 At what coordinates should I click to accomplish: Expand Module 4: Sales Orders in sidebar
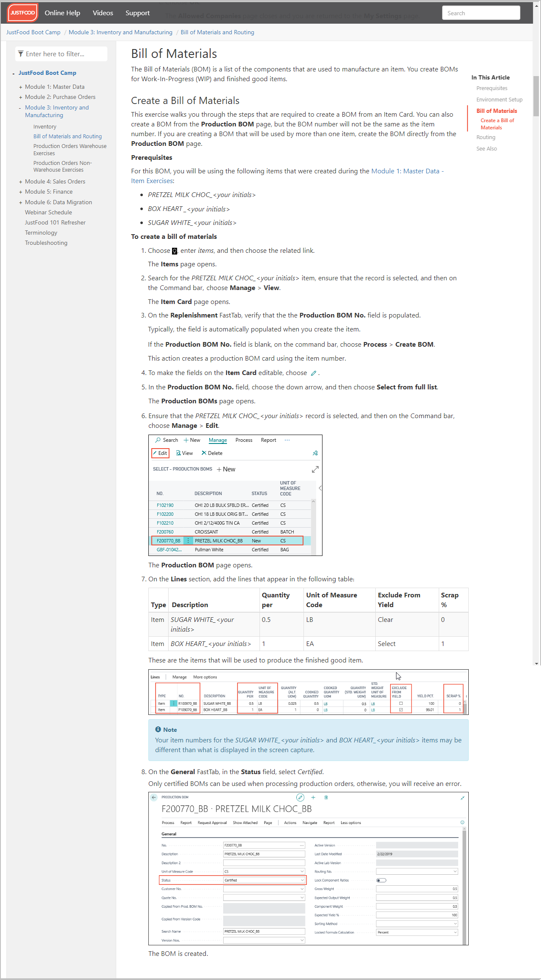pyautogui.click(x=20, y=182)
